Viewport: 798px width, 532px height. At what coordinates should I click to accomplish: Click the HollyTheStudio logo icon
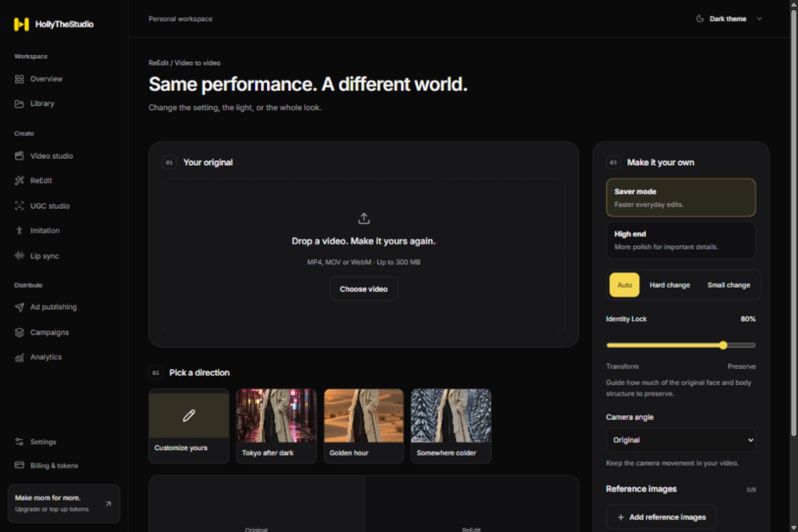pos(21,24)
